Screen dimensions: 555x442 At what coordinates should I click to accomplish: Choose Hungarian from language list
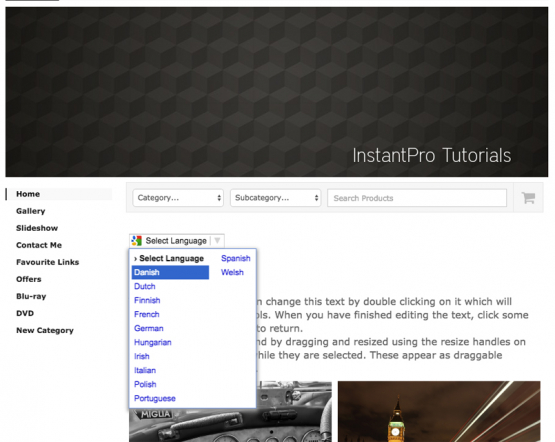pos(153,342)
